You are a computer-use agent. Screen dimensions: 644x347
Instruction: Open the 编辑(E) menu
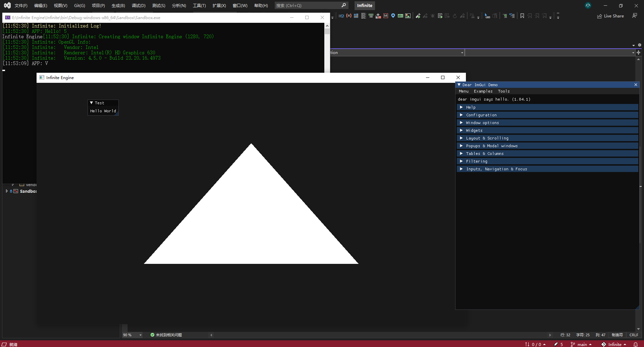(x=41, y=6)
